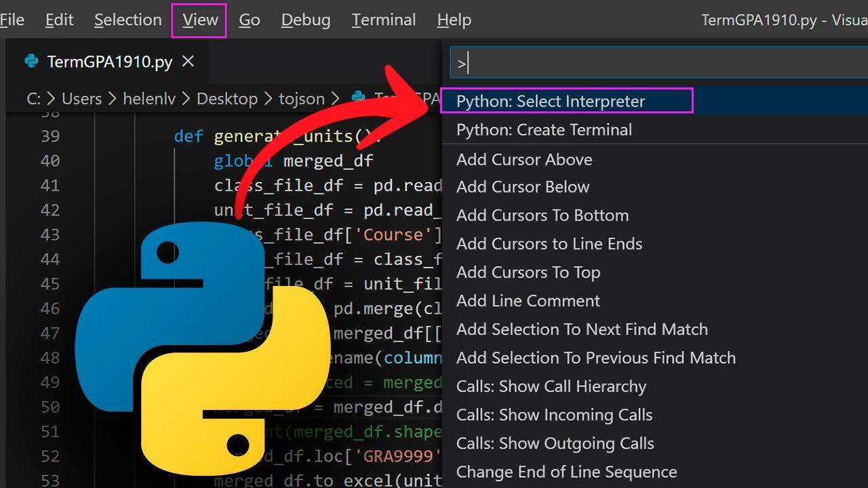This screenshot has height=488, width=868.
Task: Run the Add Cursor Above command
Action: pyautogui.click(x=654, y=159)
